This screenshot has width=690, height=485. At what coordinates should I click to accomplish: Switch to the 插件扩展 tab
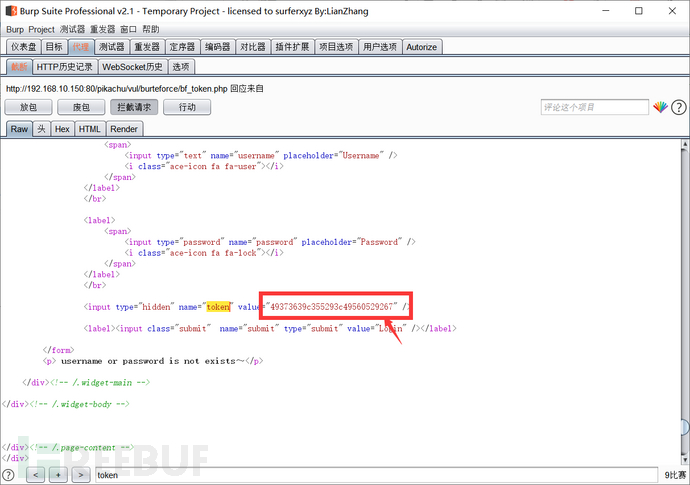pyautogui.click(x=292, y=47)
